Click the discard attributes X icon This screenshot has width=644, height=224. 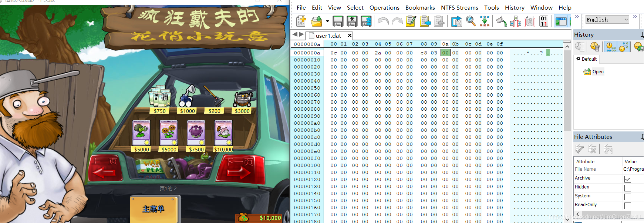pyautogui.click(x=592, y=149)
